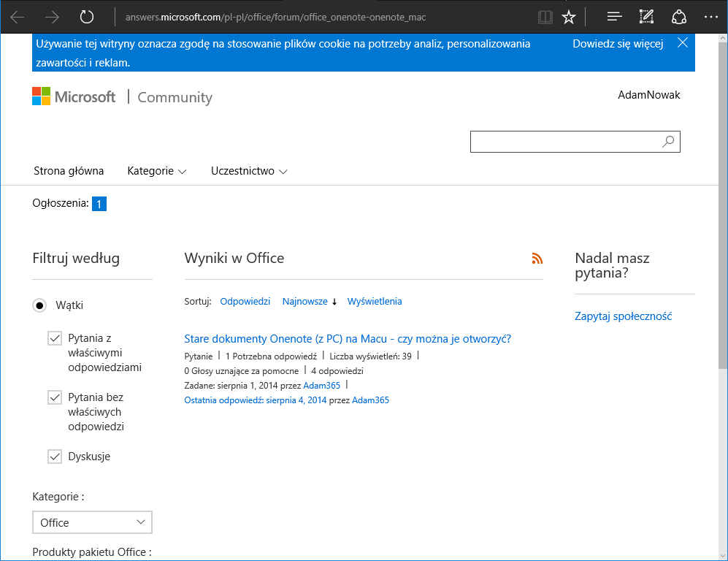Screen dimensions: 728x561
Task: Open AdamNowak account name
Action: coord(648,95)
